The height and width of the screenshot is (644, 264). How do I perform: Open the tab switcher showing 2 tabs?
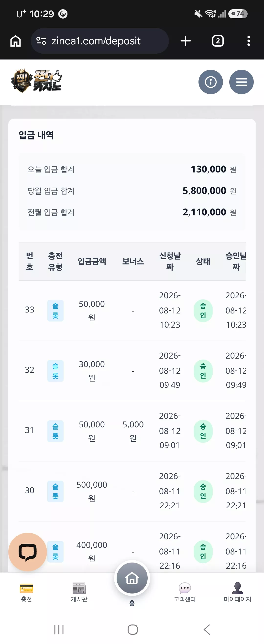[x=218, y=41]
